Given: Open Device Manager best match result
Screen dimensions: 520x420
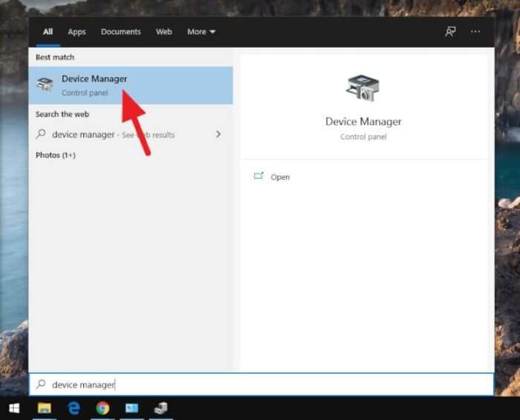Looking at the screenshot, I should [x=131, y=85].
